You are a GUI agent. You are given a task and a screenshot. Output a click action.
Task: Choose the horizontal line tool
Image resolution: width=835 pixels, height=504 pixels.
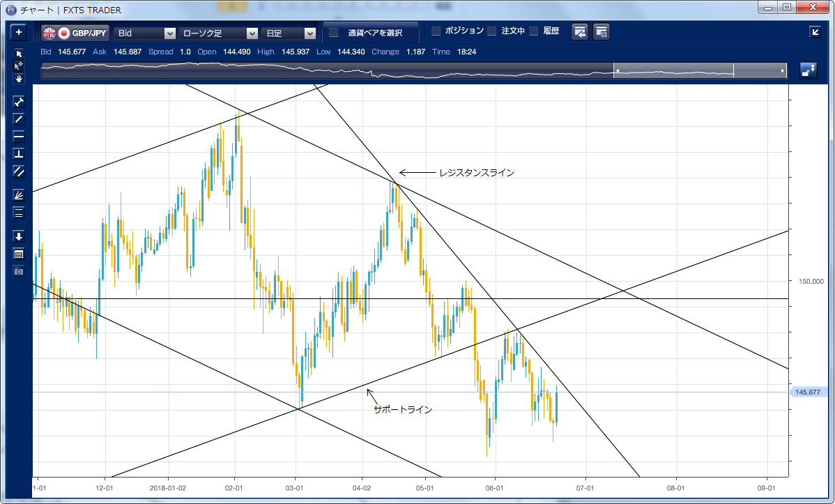tap(19, 137)
